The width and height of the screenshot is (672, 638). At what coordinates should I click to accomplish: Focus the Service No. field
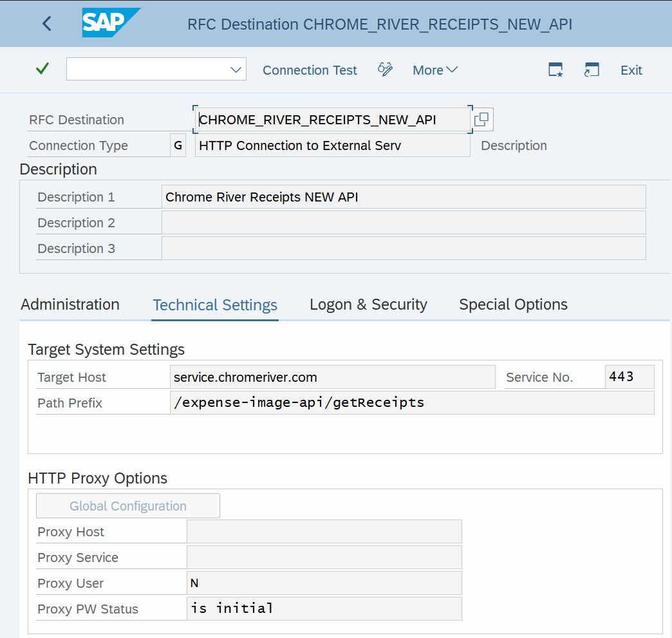tap(629, 377)
